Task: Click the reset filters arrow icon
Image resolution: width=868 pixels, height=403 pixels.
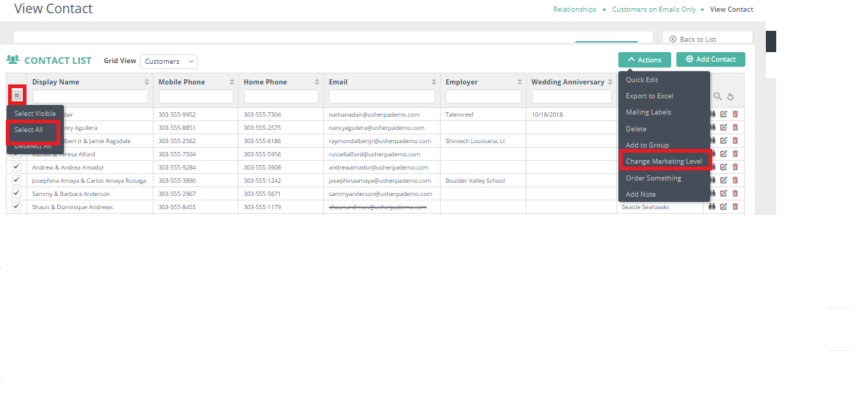Action: [730, 97]
